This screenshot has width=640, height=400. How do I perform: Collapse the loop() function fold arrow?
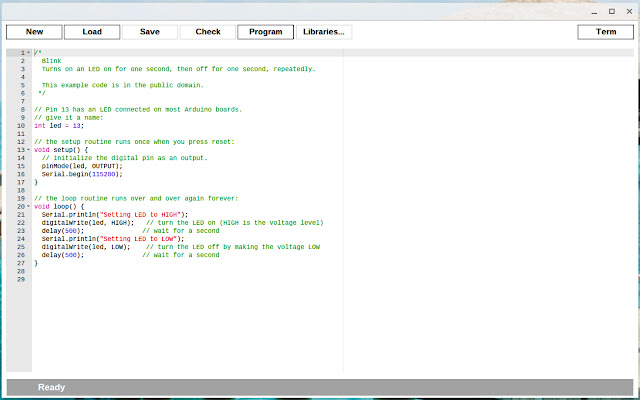pyautogui.click(x=28, y=206)
